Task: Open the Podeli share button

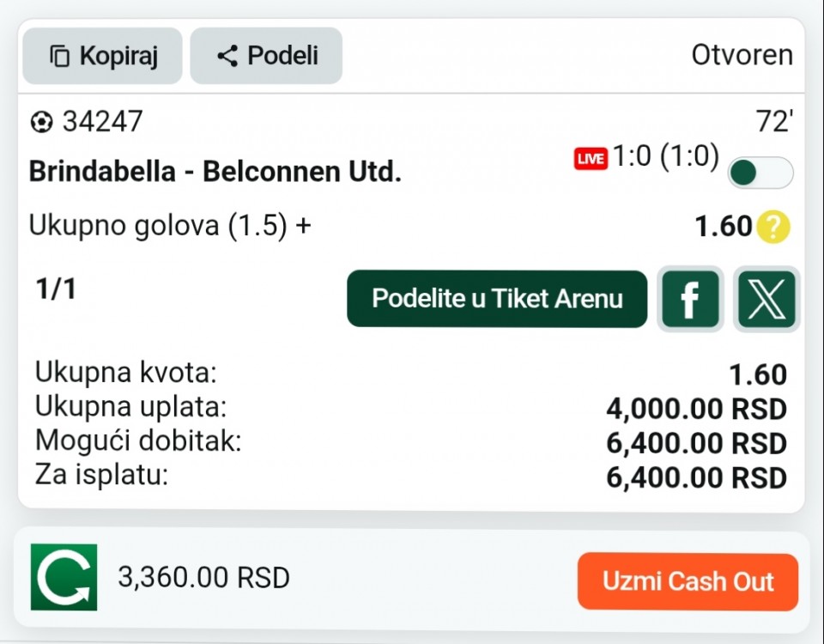Action: [x=266, y=56]
